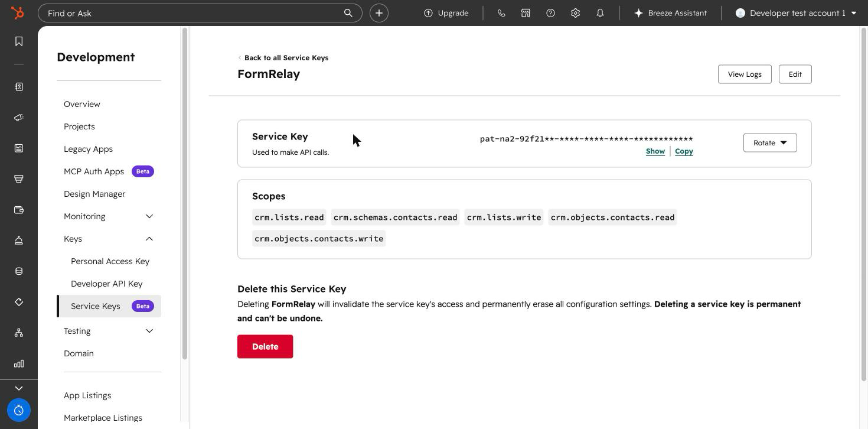Image resolution: width=868 pixels, height=429 pixels.
Task: Click the crm.lists.read scope tag
Action: click(x=289, y=217)
